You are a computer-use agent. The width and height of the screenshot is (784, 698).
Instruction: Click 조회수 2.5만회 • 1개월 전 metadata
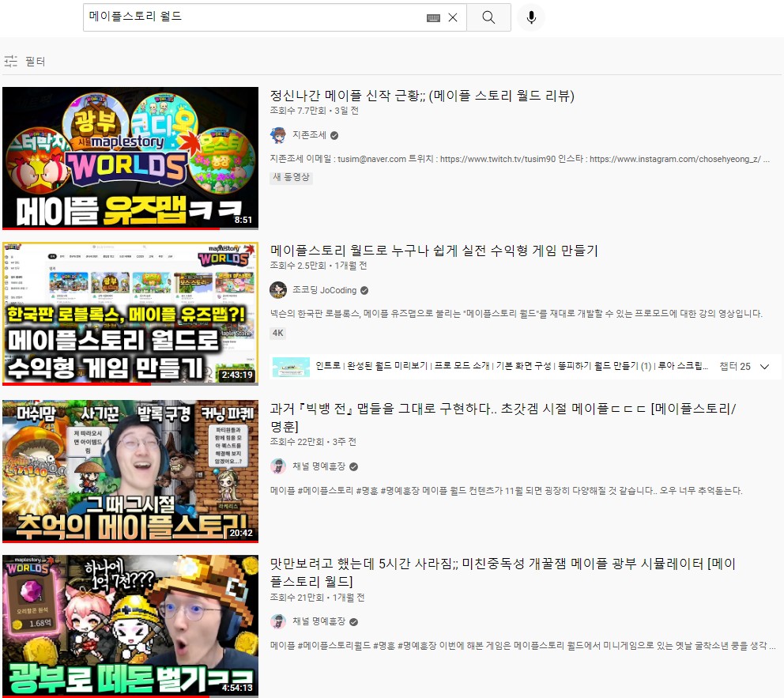(318, 266)
